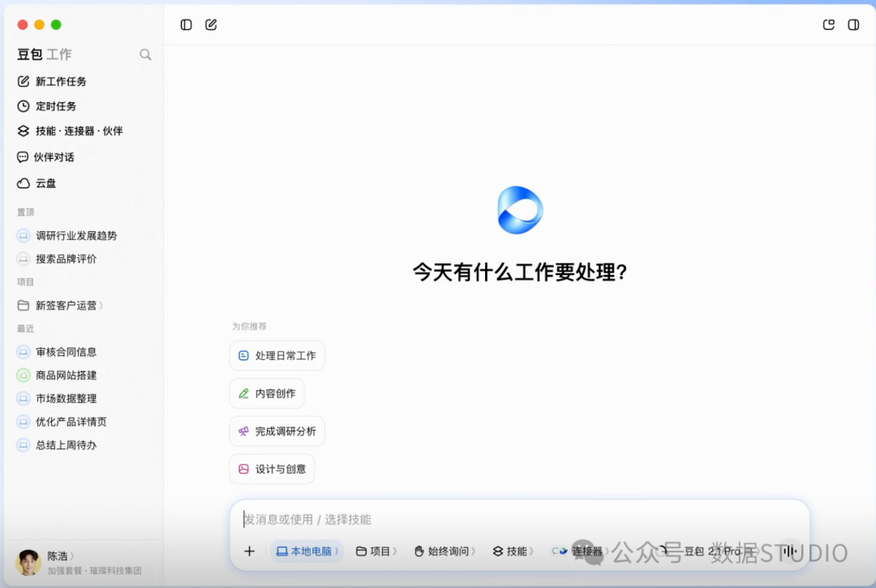Open 云盘 via its cloud icon
Screen dimensions: 876x588
pyautogui.click(x=23, y=183)
